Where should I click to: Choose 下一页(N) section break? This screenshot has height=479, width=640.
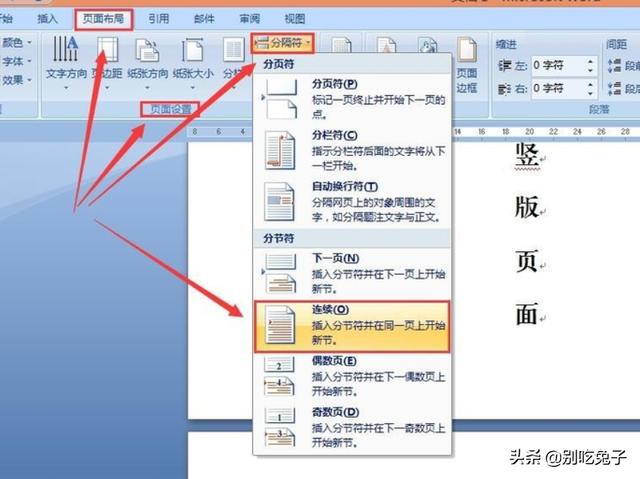pyautogui.click(x=352, y=274)
